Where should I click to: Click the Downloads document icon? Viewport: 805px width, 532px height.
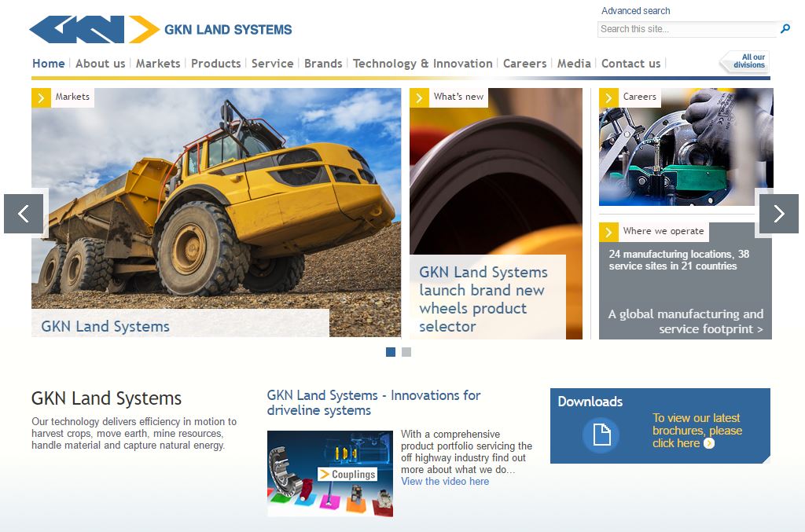pyautogui.click(x=601, y=435)
